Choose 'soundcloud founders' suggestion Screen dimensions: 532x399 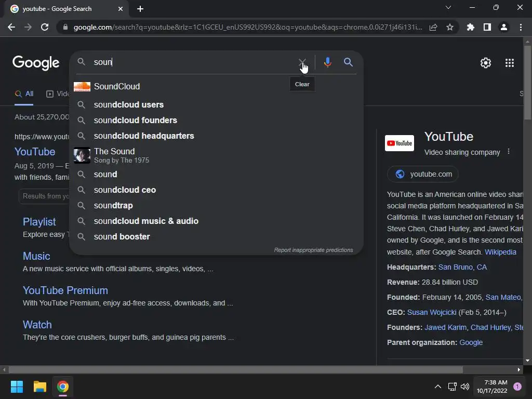point(216,121)
